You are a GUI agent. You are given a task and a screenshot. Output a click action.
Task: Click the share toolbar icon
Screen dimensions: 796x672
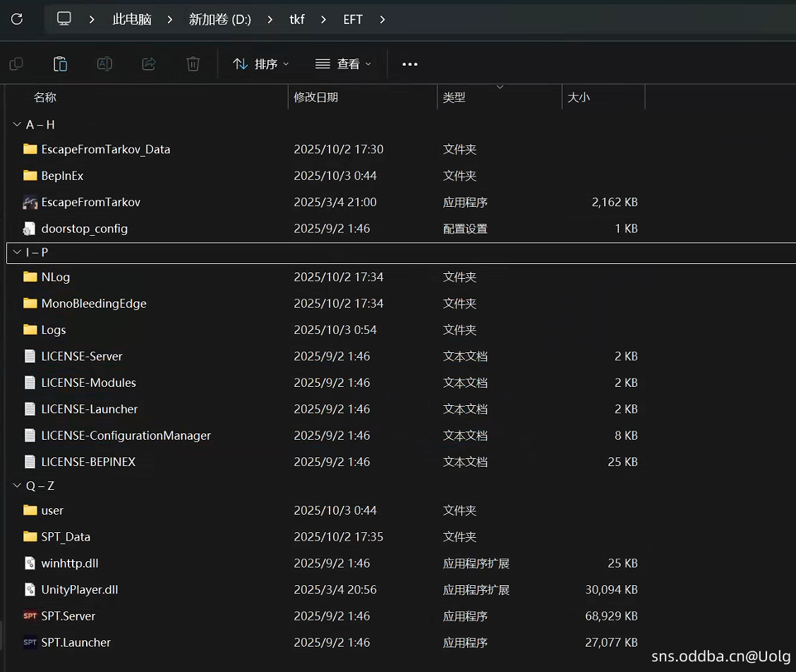pyautogui.click(x=149, y=64)
